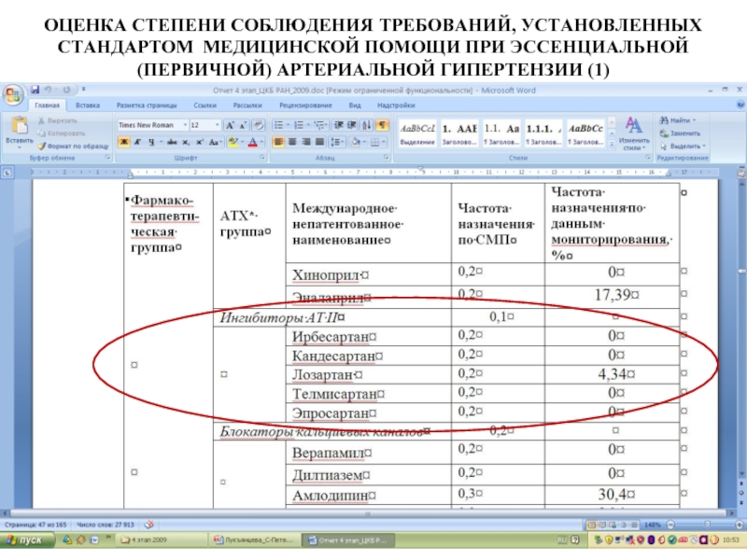
Task: Switch to Print Layout view button
Action: click(x=592, y=525)
